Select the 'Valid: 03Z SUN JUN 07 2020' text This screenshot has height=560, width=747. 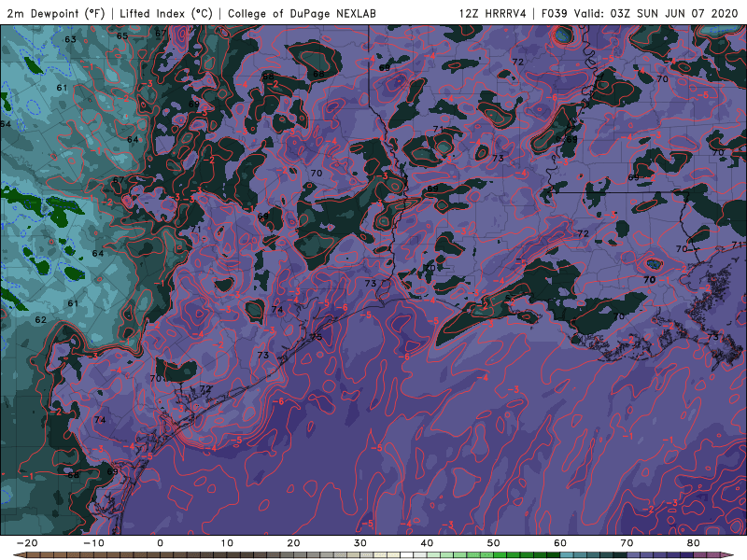click(x=656, y=13)
